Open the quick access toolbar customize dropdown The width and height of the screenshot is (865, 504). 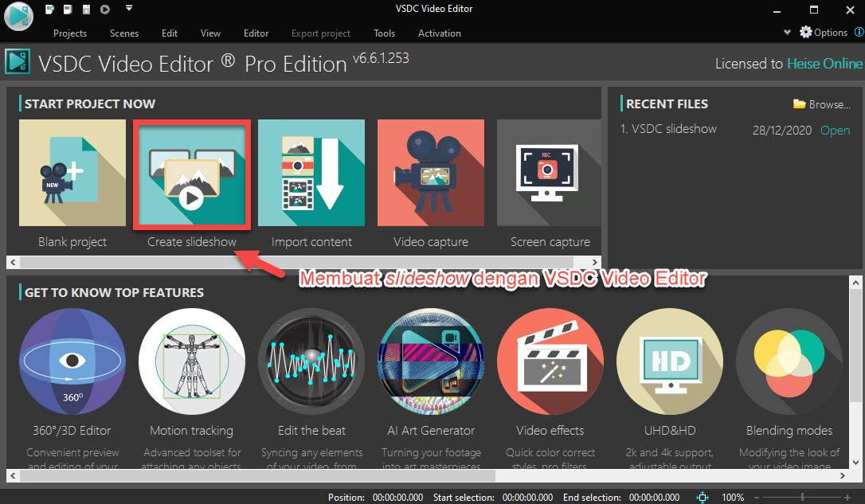coord(128,8)
